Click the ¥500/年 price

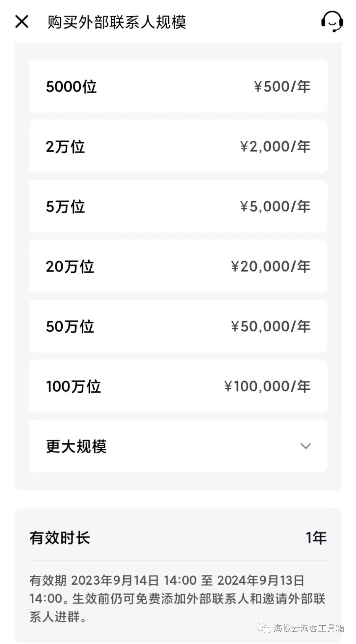[x=282, y=87]
